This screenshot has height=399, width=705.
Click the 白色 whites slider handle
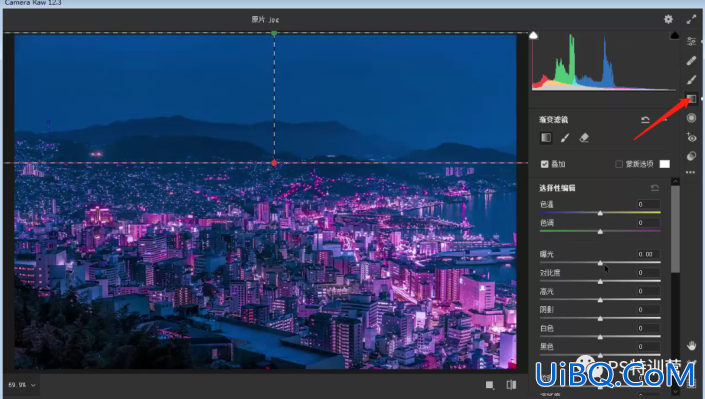pyautogui.click(x=600, y=336)
